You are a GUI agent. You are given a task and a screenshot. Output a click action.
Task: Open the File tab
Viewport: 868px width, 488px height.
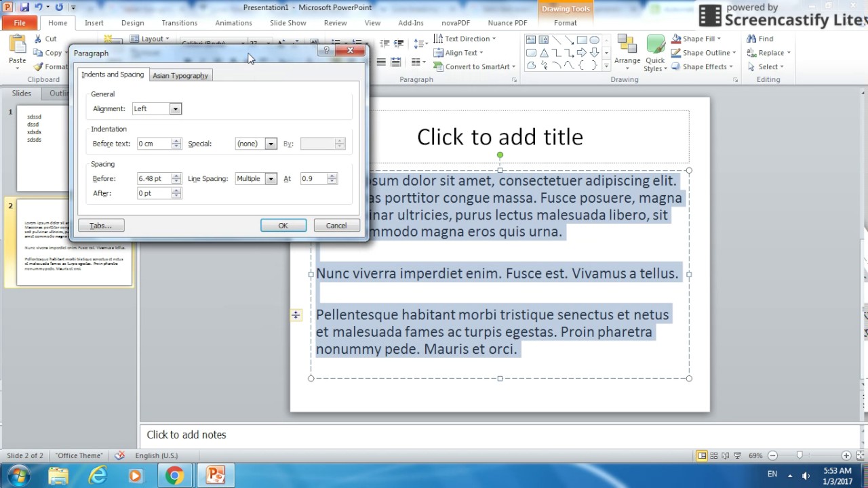click(20, 23)
